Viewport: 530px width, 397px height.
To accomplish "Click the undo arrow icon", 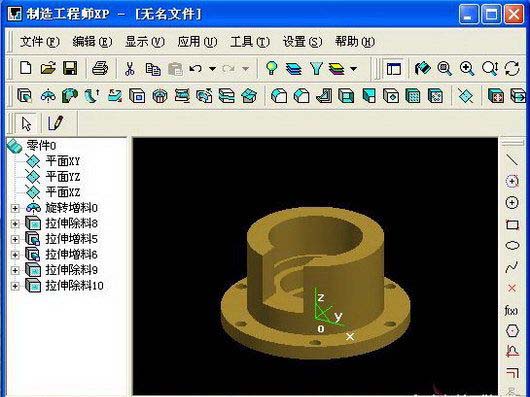I will pos(196,69).
